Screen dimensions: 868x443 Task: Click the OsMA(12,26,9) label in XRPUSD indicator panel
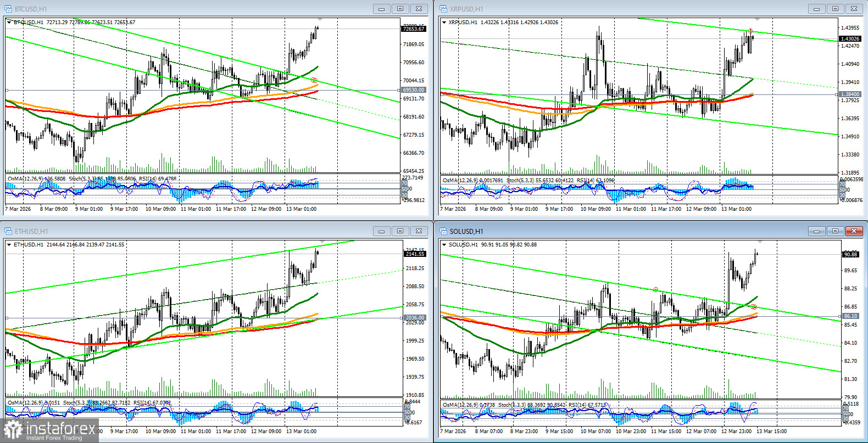tap(460, 180)
